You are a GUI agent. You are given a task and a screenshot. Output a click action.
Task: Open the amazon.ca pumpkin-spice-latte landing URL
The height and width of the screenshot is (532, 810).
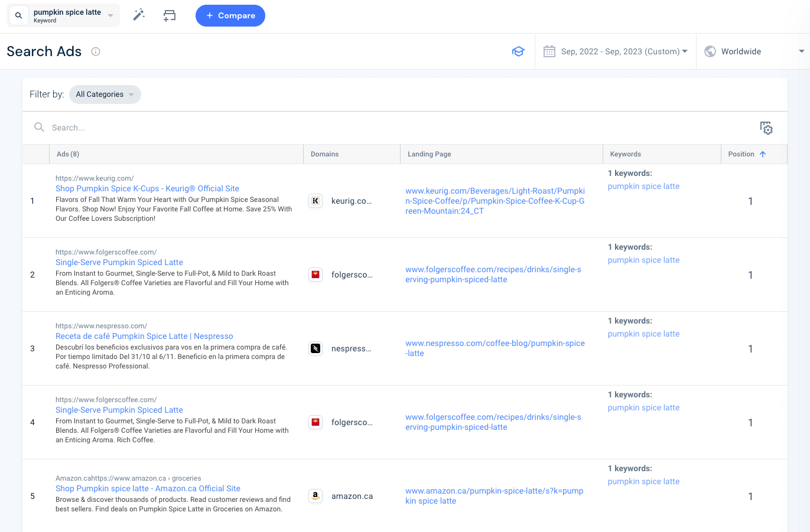point(495,496)
